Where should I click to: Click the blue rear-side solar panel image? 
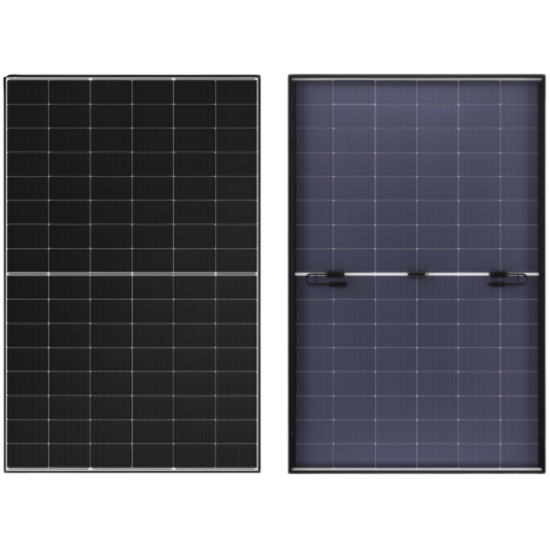[417, 274]
